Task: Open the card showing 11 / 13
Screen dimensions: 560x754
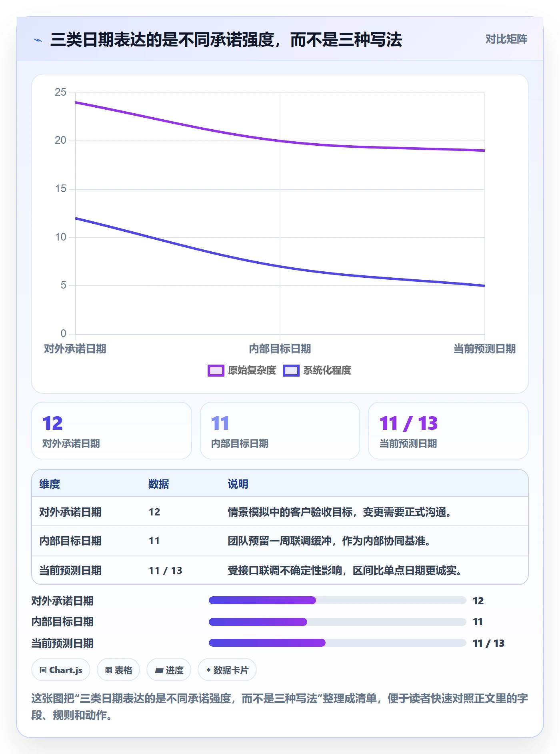Action: pos(448,431)
